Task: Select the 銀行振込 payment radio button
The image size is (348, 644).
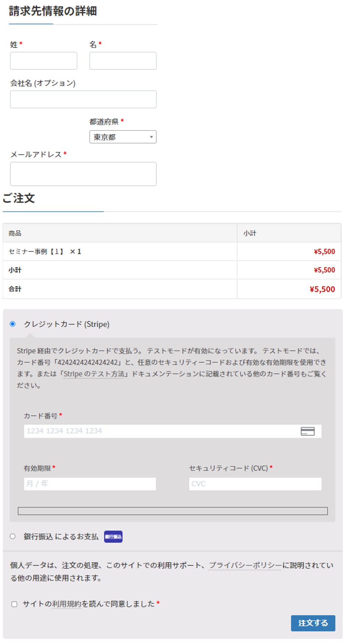Action: (13, 536)
